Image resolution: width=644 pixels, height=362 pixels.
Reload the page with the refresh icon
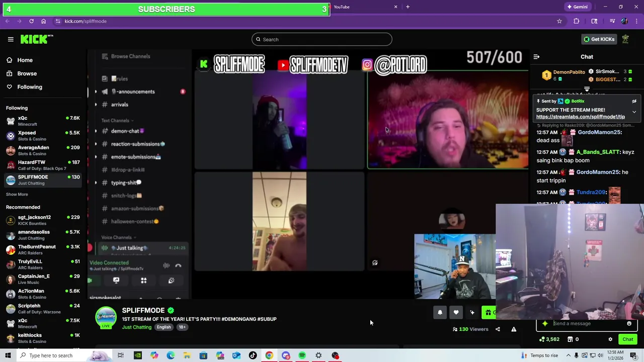[x=31, y=21]
